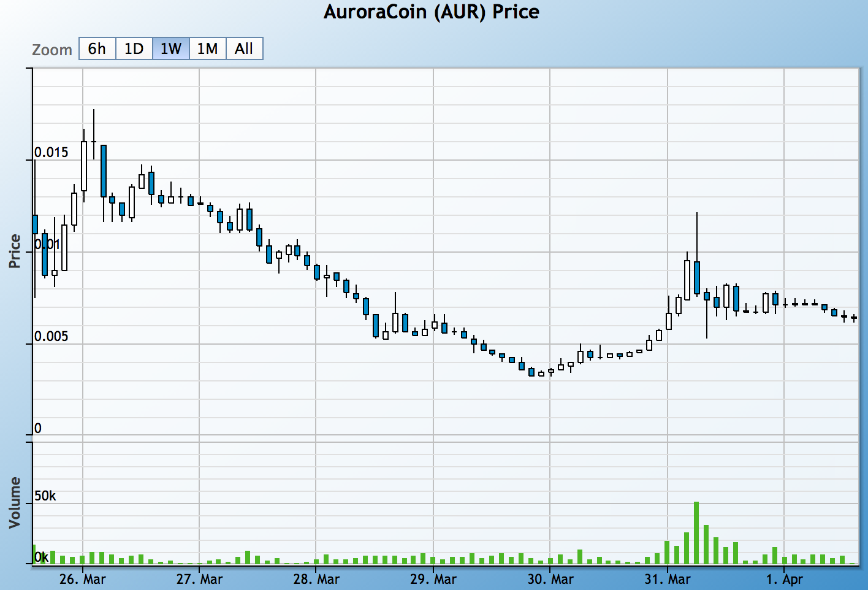Click the Zoom label
This screenshot has height=590, width=868.
click(x=52, y=50)
